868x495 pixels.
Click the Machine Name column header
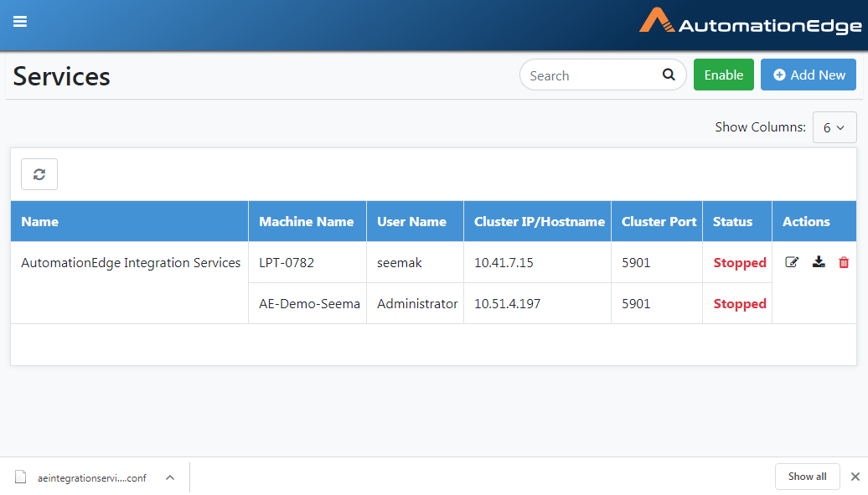point(307,221)
